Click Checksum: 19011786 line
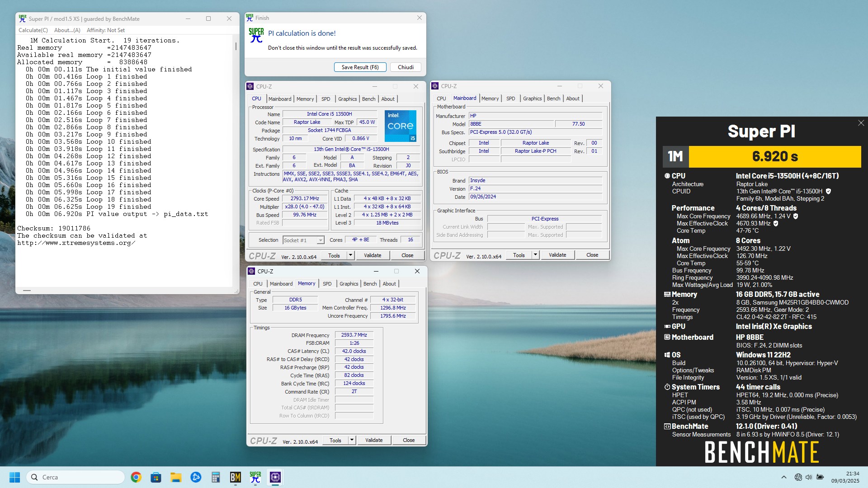The image size is (868, 488). pos(54,229)
